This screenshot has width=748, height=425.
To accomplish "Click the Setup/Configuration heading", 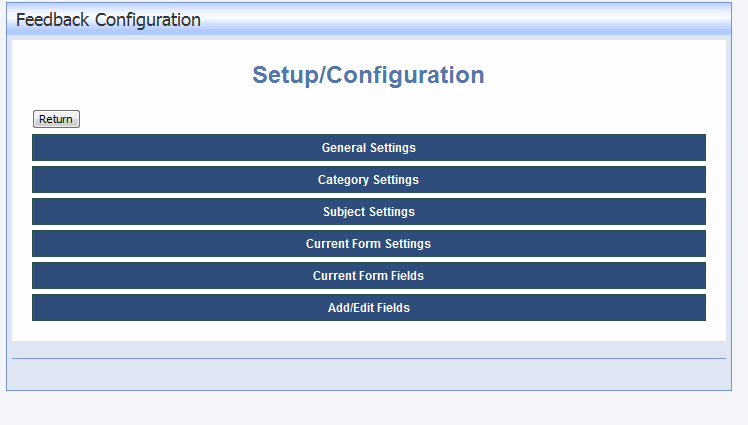I will [x=368, y=75].
